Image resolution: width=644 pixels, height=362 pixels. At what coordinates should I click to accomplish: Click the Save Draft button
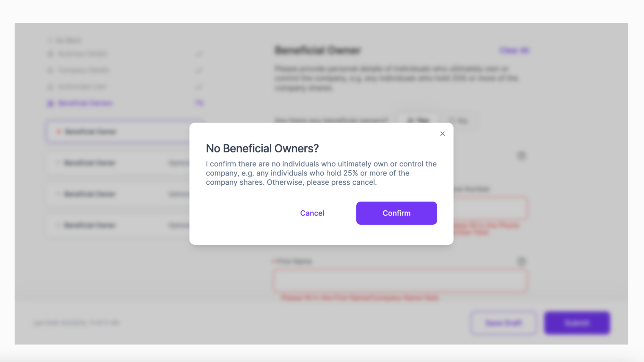coord(503,323)
